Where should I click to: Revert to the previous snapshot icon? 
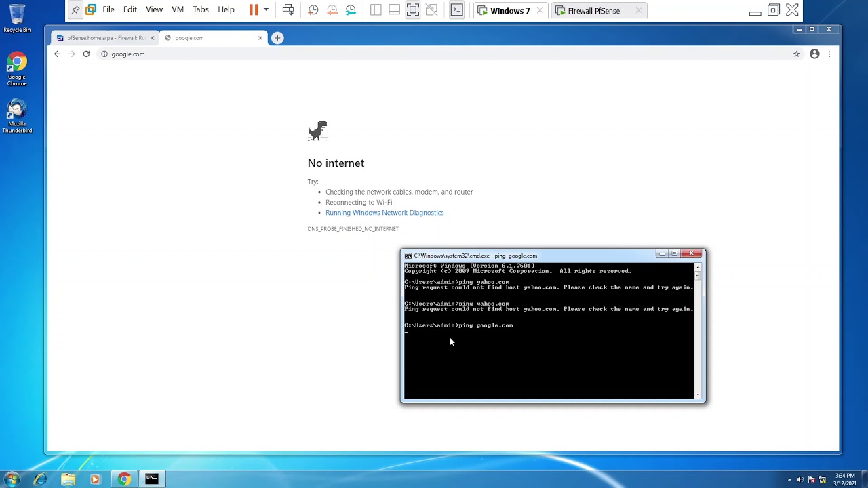[332, 10]
